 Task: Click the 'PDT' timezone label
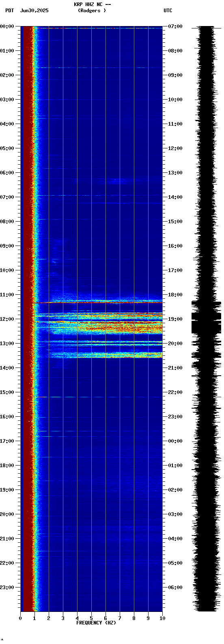tap(9, 11)
